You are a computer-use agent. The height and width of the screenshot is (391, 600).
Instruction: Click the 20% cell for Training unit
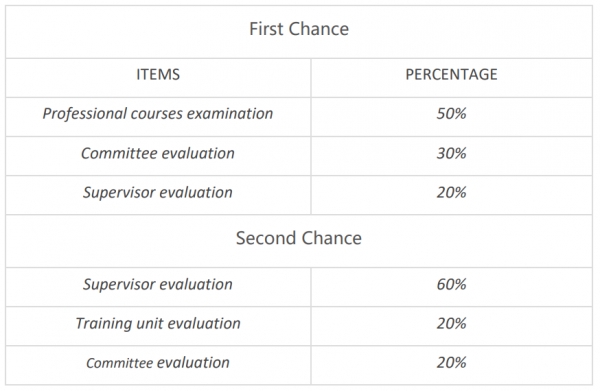coord(452,324)
